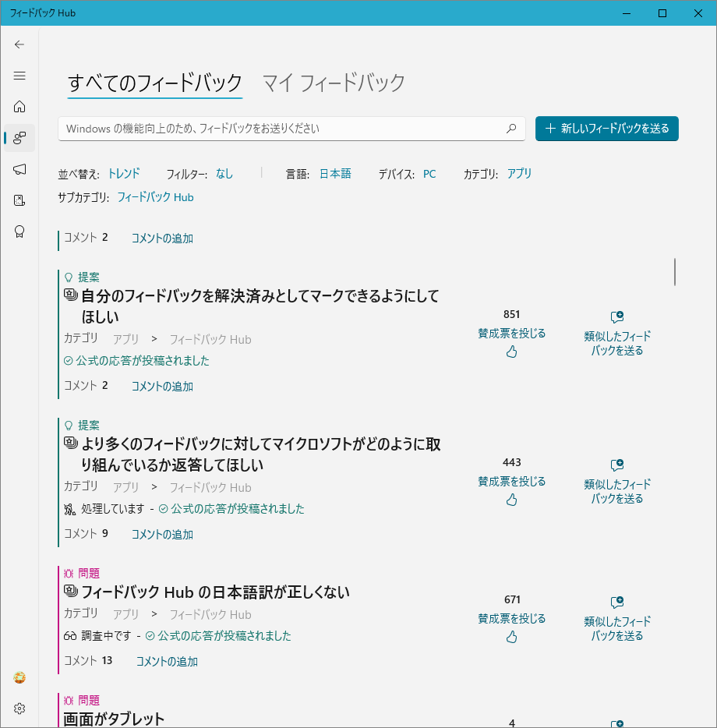Click 賛成票を投じる for 671-vote feedback

click(512, 618)
